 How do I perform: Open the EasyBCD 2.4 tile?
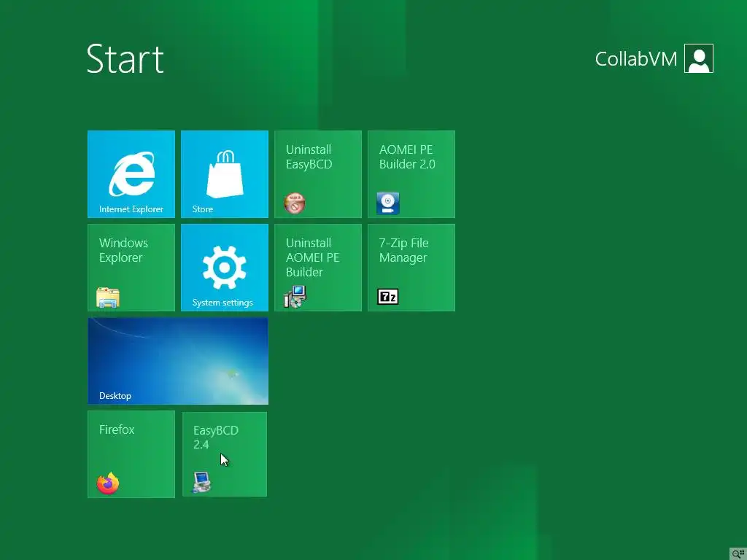(225, 454)
